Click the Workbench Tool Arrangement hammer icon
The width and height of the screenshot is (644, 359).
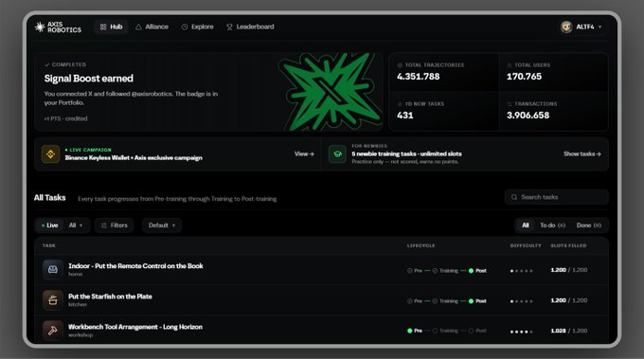coord(53,331)
